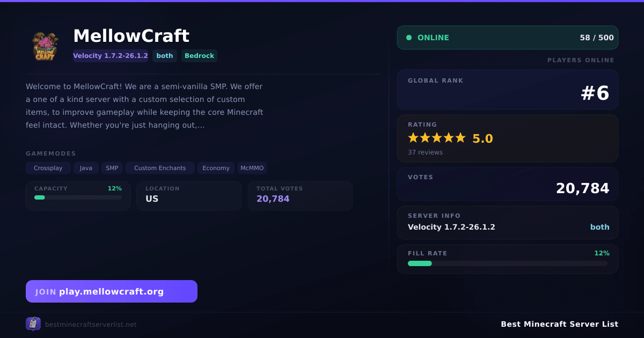Choose the Economy gamemode tag
Screen dimensions: 644x338
[x=216, y=168]
